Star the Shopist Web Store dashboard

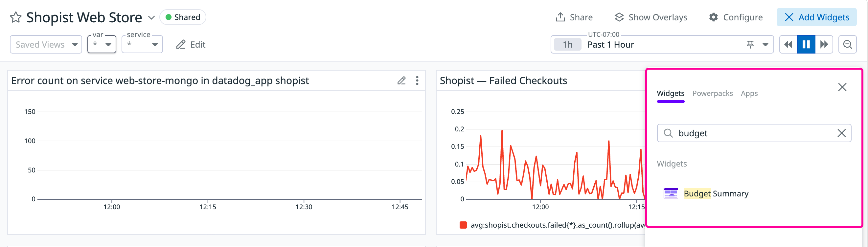click(15, 17)
